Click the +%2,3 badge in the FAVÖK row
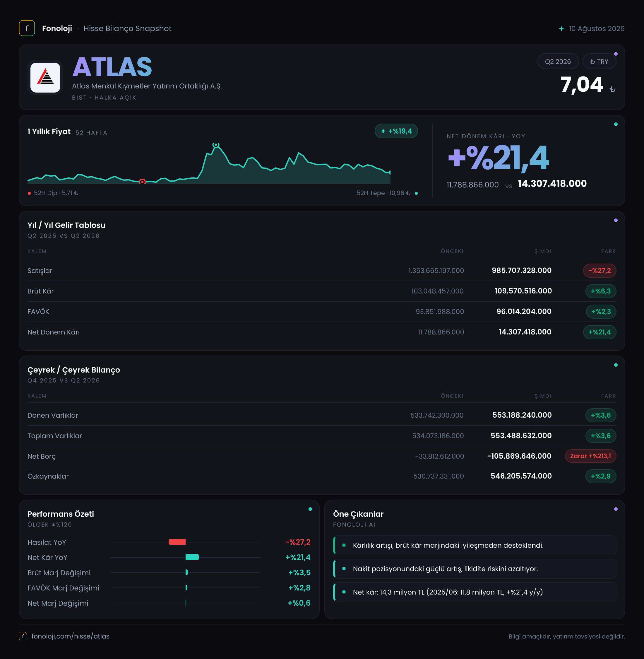 click(x=601, y=311)
